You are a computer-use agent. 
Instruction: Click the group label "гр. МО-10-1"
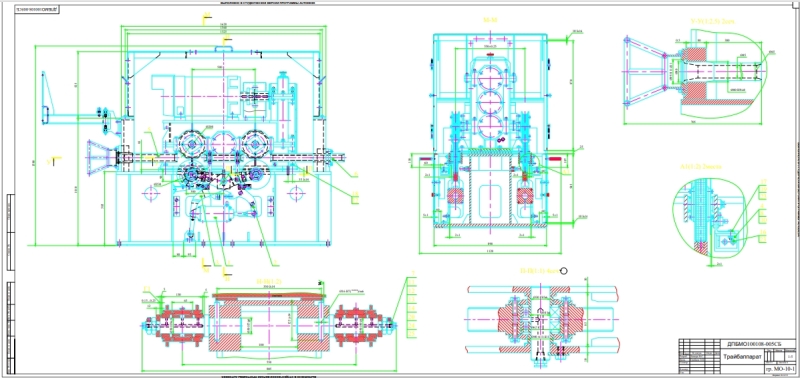[780, 367]
